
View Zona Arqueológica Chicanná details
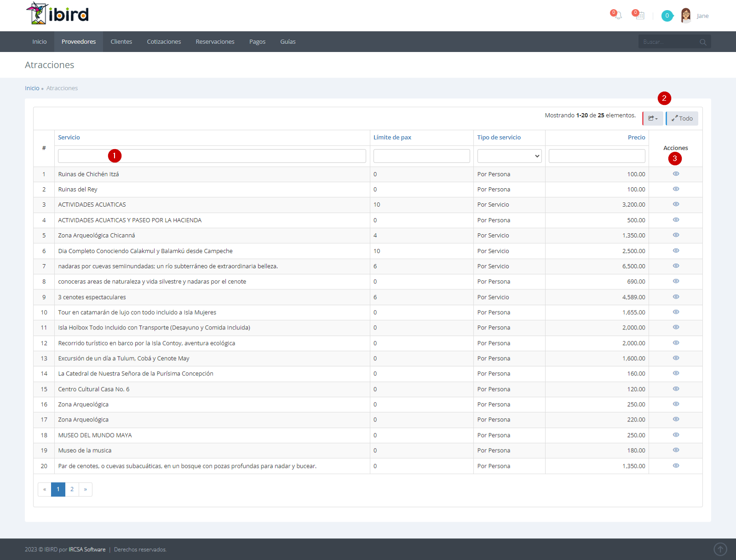click(x=676, y=235)
